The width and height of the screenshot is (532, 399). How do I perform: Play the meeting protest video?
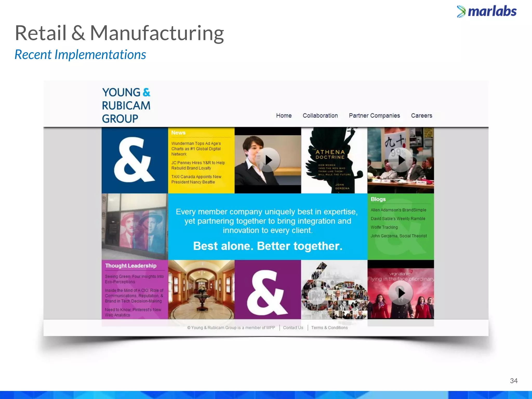coord(401,160)
